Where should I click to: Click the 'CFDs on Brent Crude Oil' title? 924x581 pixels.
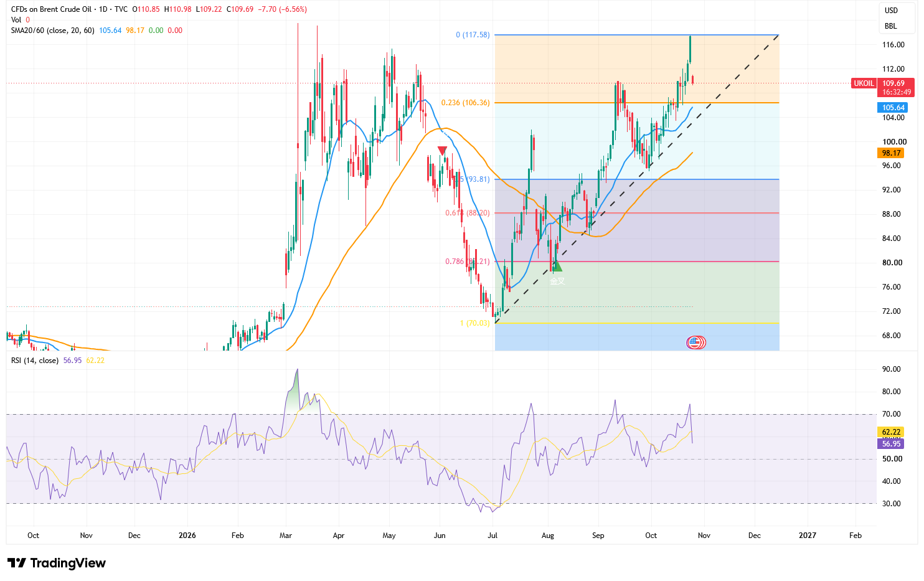(x=51, y=9)
